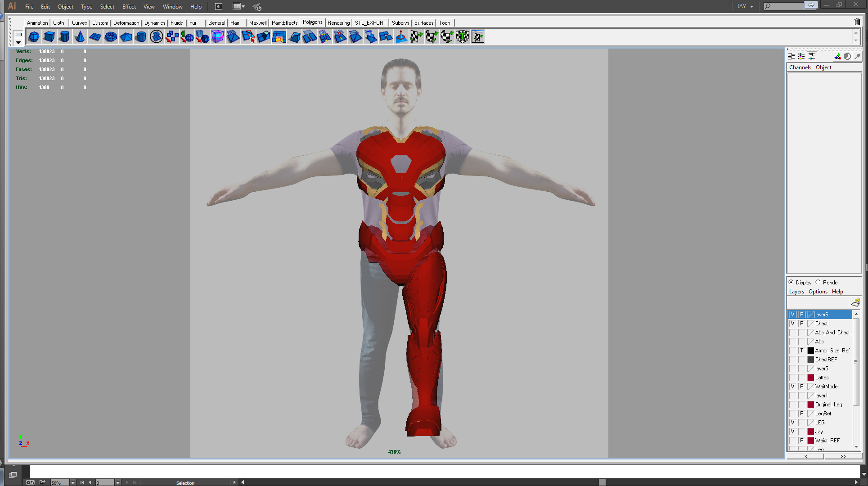This screenshot has height=486, width=868.
Task: Create a polygon cube from shelf
Action: click(49, 36)
